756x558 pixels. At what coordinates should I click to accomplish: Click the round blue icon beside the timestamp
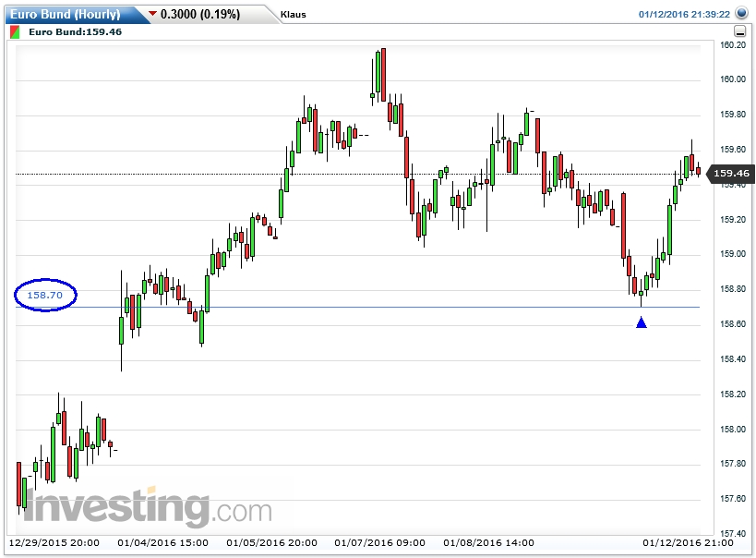pos(744,14)
